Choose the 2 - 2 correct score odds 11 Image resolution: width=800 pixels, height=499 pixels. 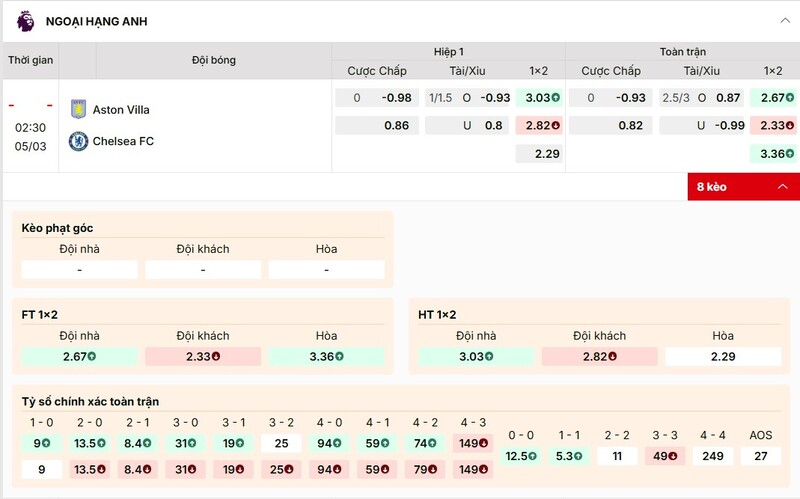coord(617,456)
